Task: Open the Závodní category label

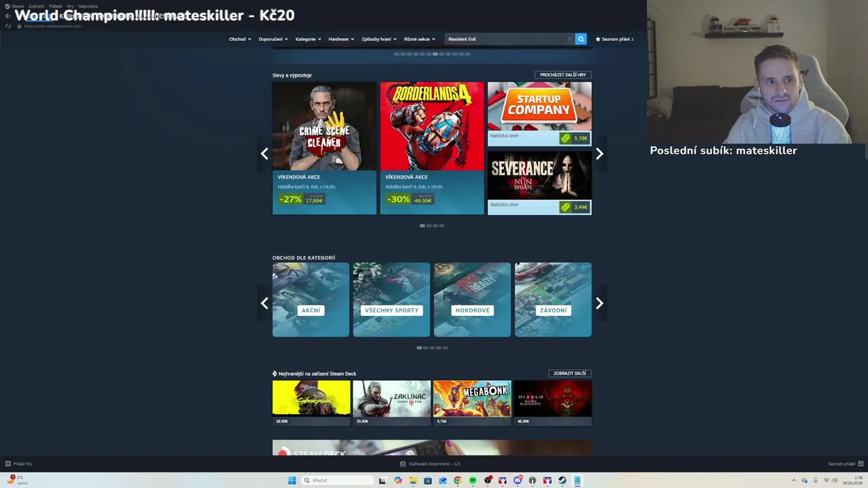Action: [553, 310]
